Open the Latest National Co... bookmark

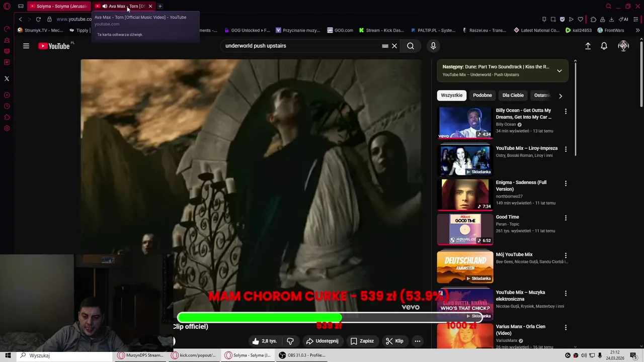[x=536, y=30]
